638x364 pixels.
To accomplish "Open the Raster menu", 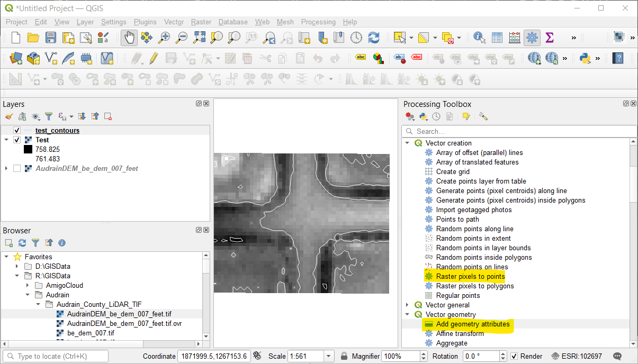I will point(201,22).
